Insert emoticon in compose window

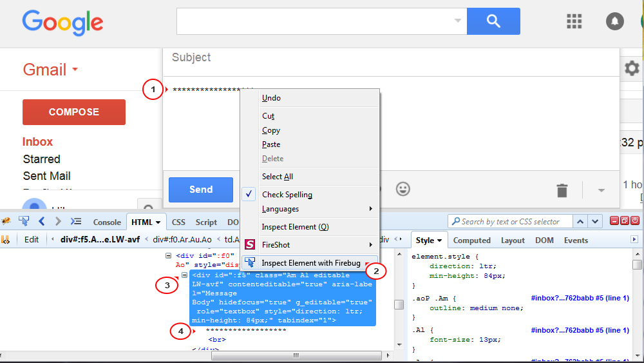tap(403, 189)
